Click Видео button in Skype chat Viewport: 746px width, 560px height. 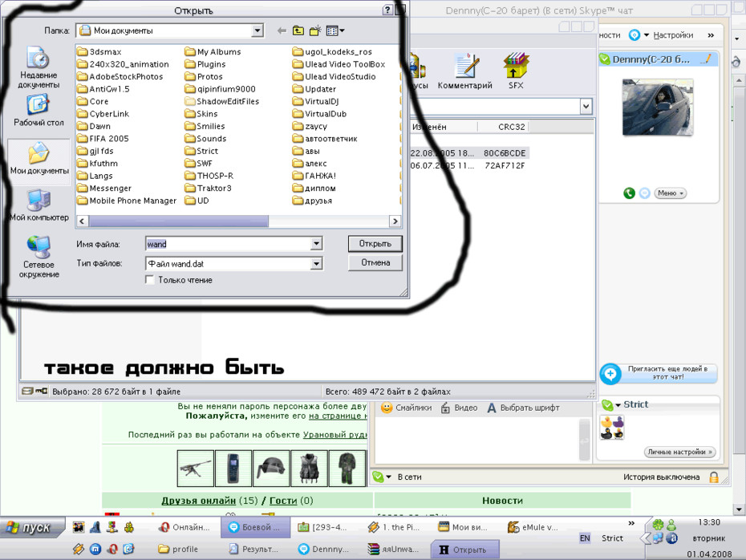pos(459,408)
